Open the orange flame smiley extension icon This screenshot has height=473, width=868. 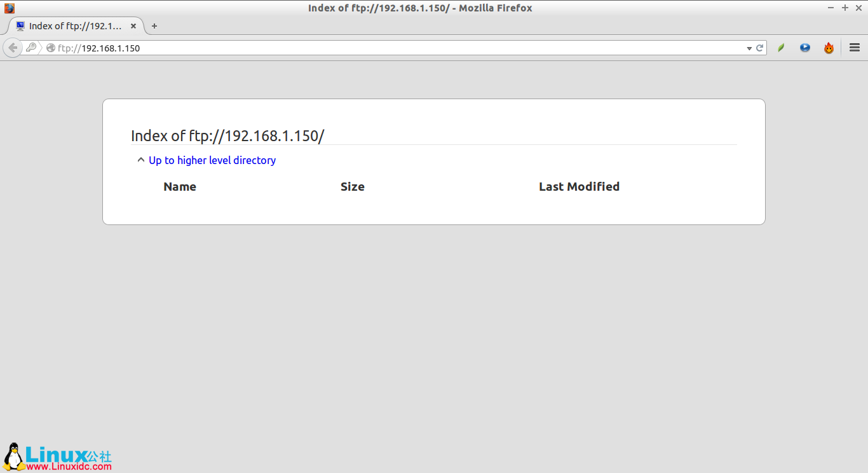point(829,48)
